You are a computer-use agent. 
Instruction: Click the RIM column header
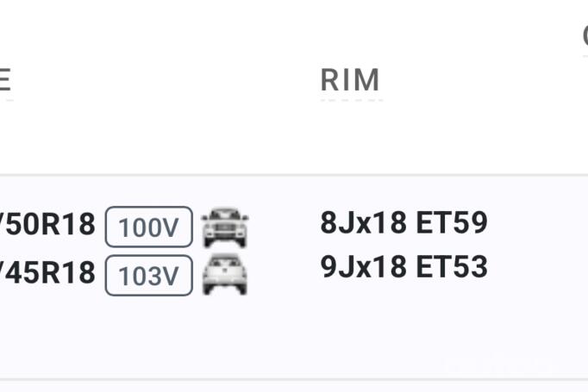click(x=350, y=80)
